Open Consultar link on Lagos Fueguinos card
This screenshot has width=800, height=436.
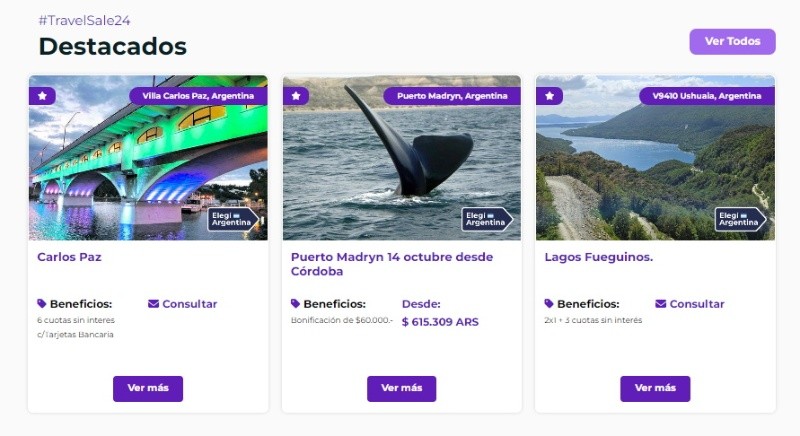[x=696, y=304]
